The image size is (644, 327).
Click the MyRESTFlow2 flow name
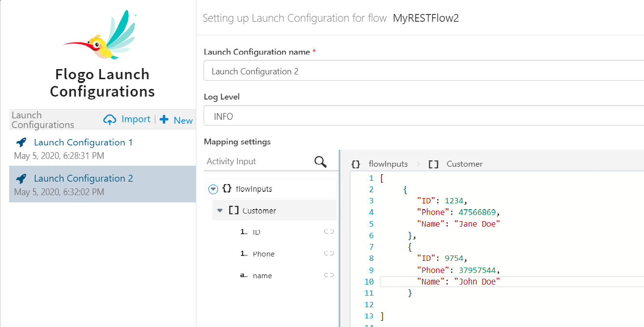click(426, 18)
